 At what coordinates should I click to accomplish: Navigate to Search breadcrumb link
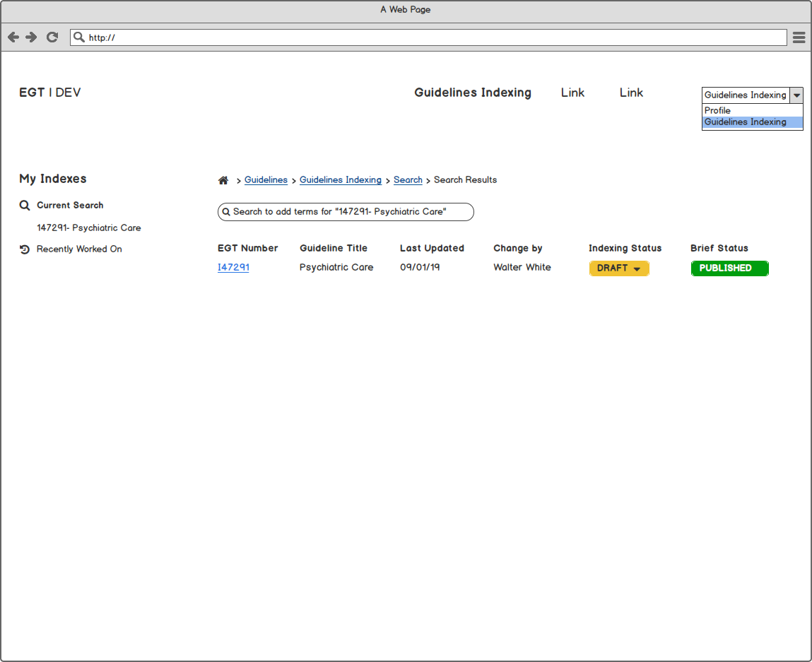408,180
